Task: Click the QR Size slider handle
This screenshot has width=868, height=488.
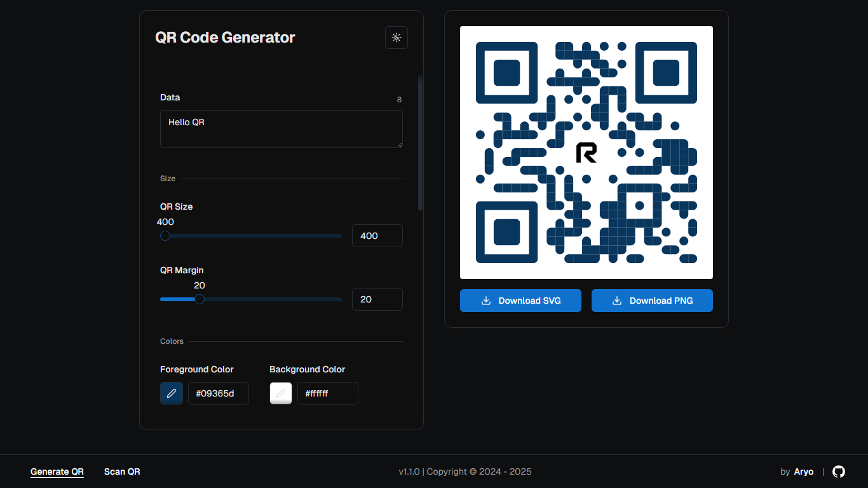Action: pos(165,235)
